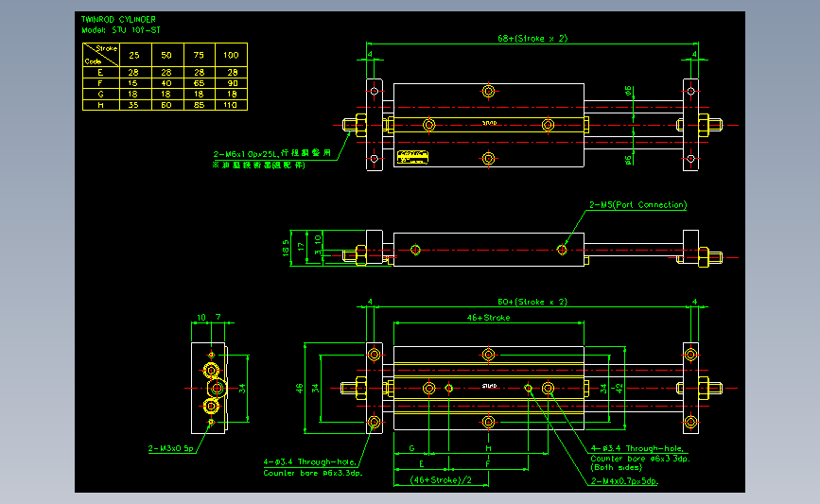Click dimension label "E" below bottom view

422,463
